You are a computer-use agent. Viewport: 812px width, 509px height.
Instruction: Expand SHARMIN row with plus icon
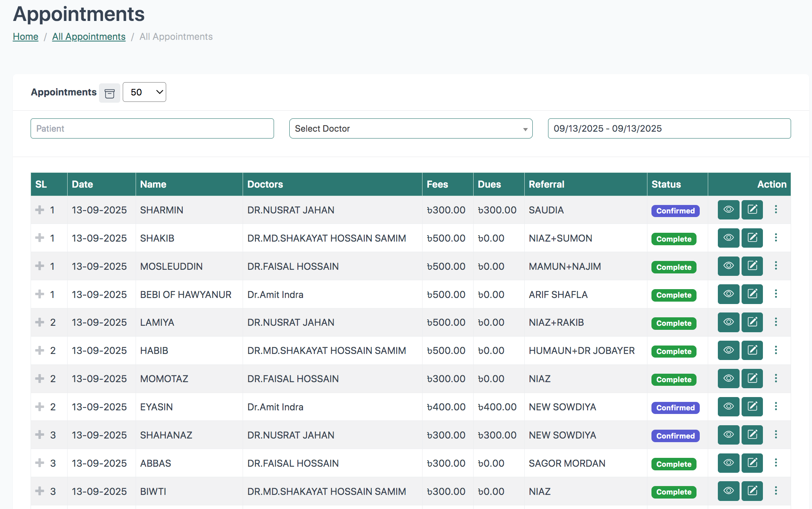39,210
